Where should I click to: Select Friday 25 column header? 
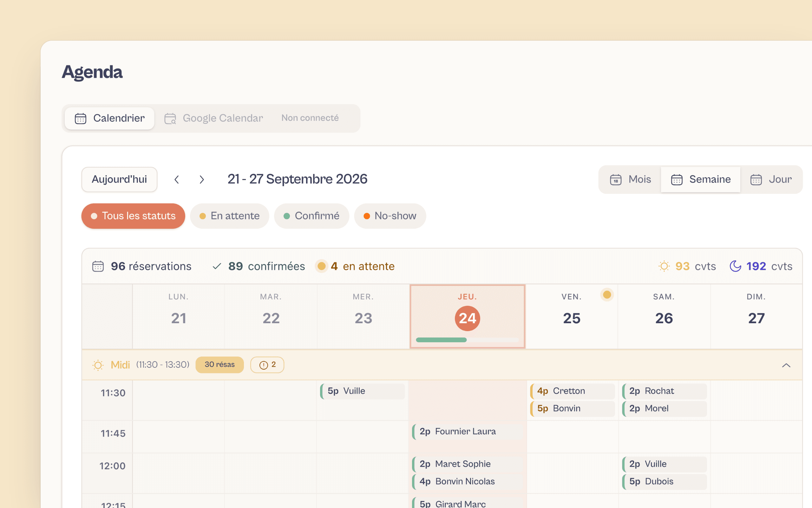[x=572, y=316]
